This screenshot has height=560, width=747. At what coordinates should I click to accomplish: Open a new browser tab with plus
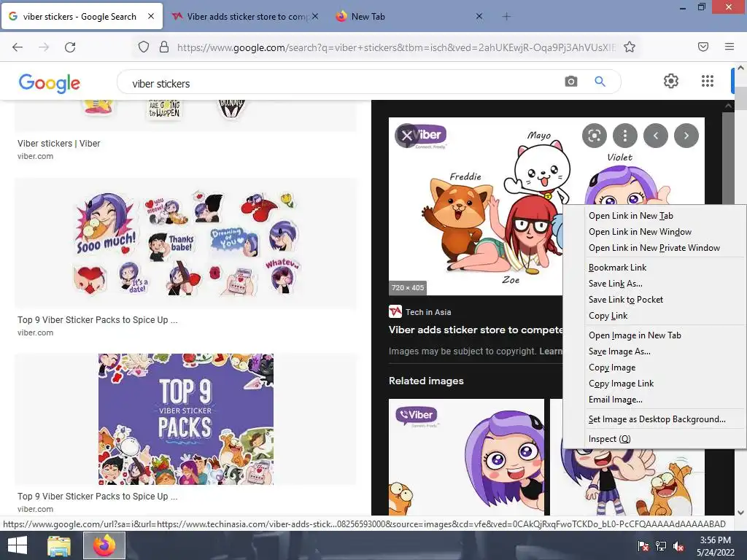pos(506,17)
